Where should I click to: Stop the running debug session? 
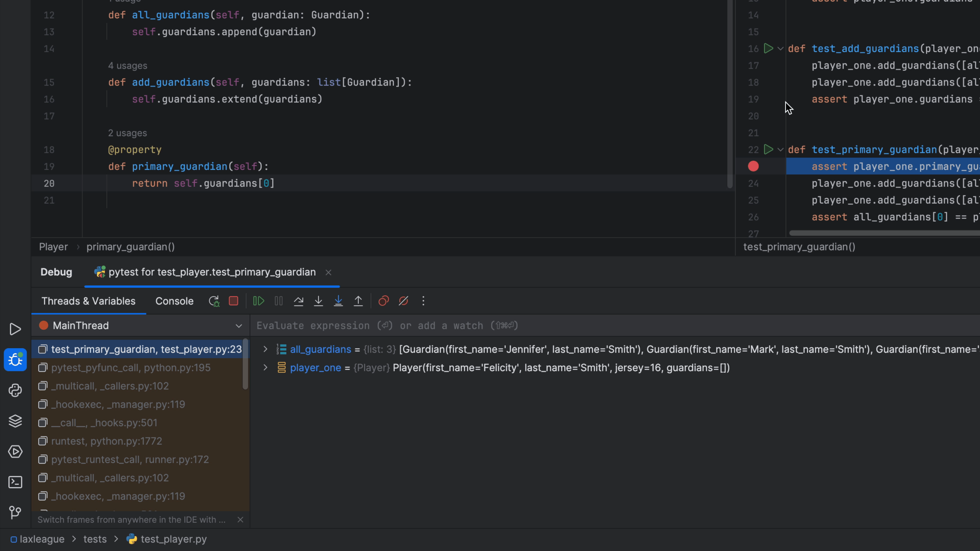coord(234,301)
